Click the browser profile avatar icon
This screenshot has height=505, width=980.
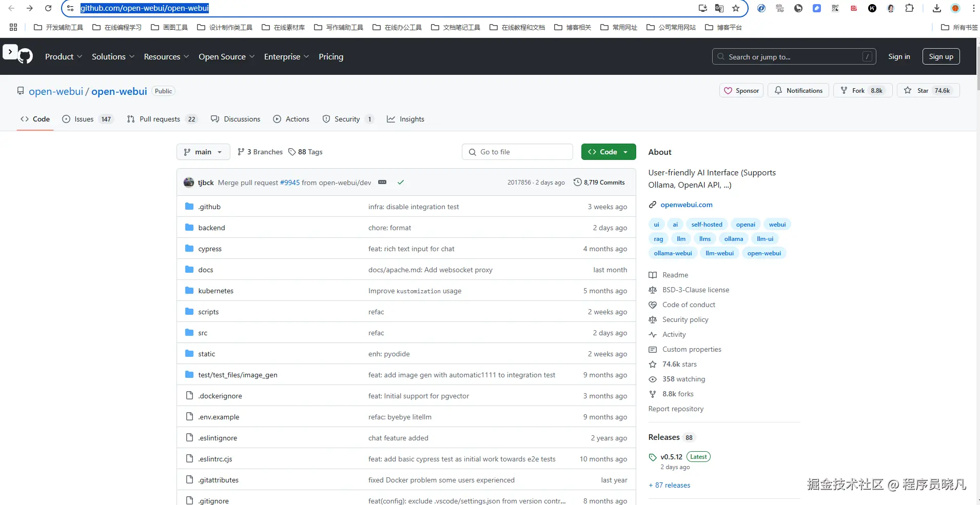tap(955, 8)
